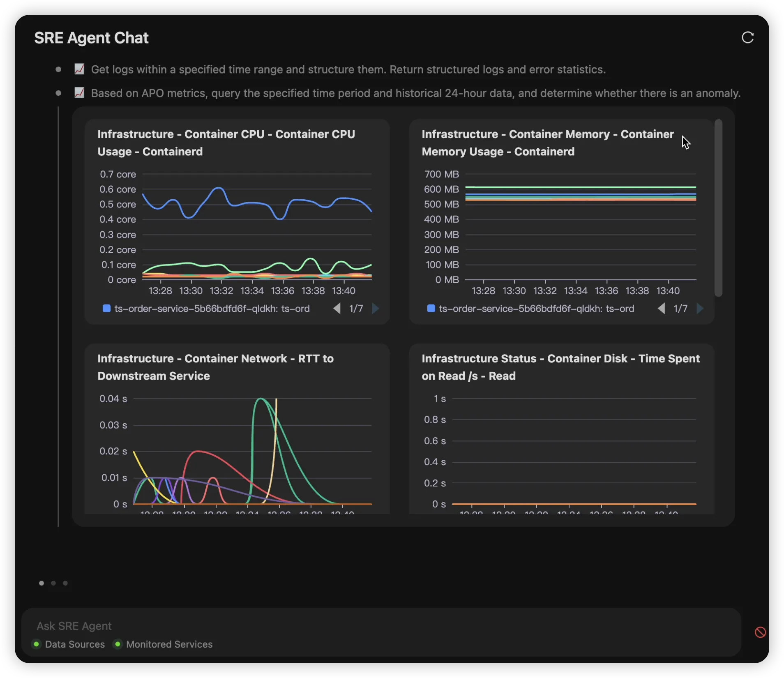The width and height of the screenshot is (784, 678).
Task: Go to next legend page in CPU chart
Action: pos(376,309)
